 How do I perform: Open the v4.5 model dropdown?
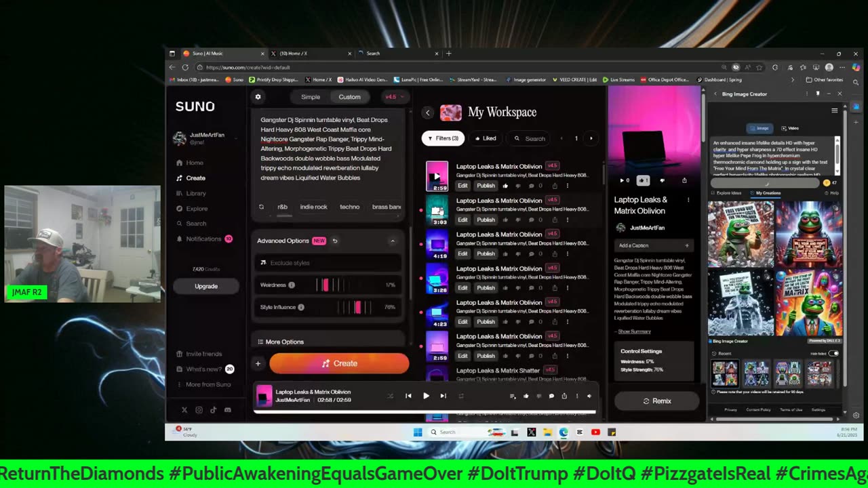click(394, 97)
